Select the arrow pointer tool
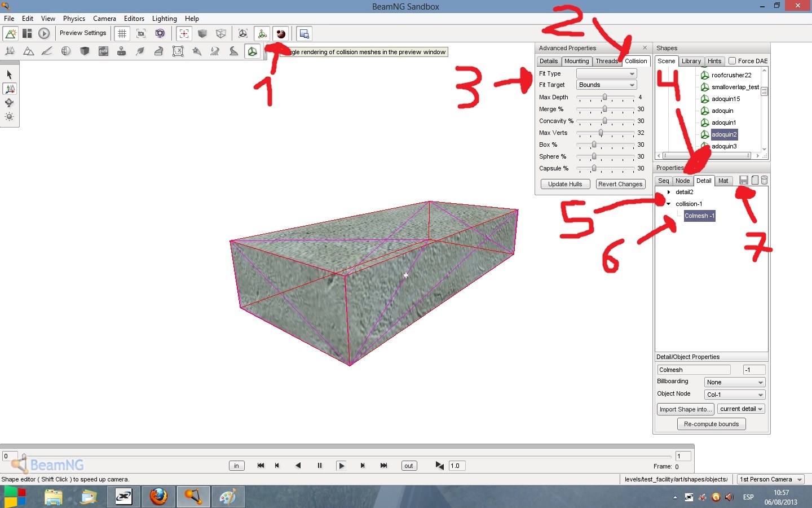The width and height of the screenshot is (812, 508). coord(10,75)
